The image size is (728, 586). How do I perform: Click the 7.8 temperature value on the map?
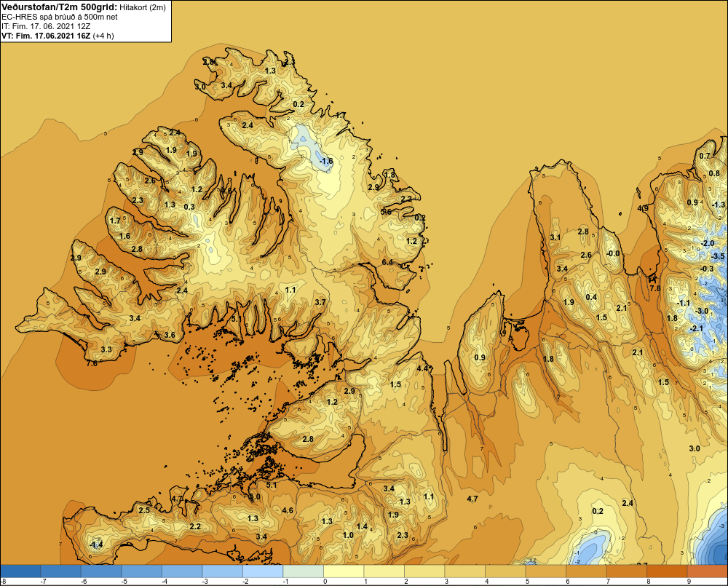(x=654, y=288)
